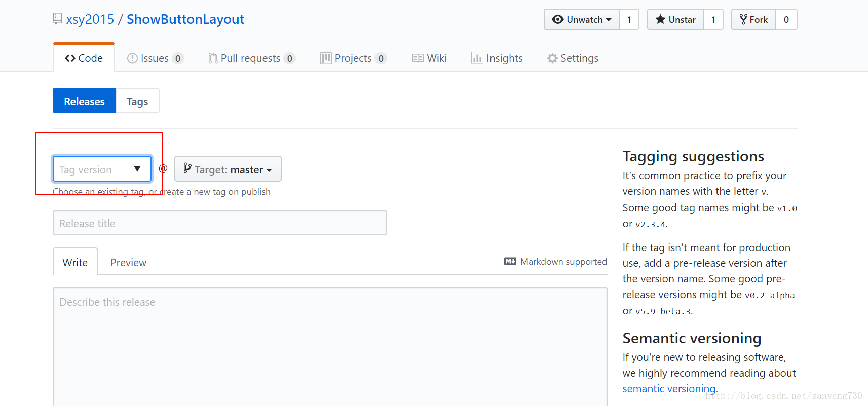The image size is (868, 406).
Task: Open the ShowButtonLayout repository link
Action: tap(185, 19)
